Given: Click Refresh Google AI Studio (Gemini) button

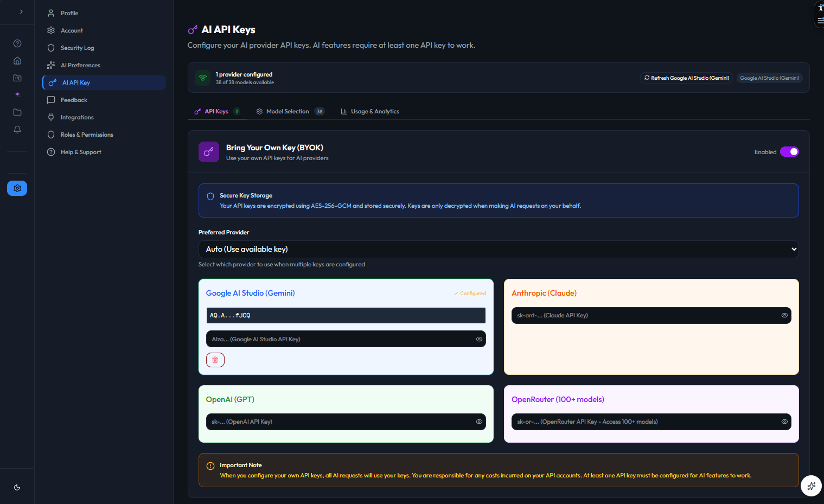Looking at the screenshot, I should (686, 78).
